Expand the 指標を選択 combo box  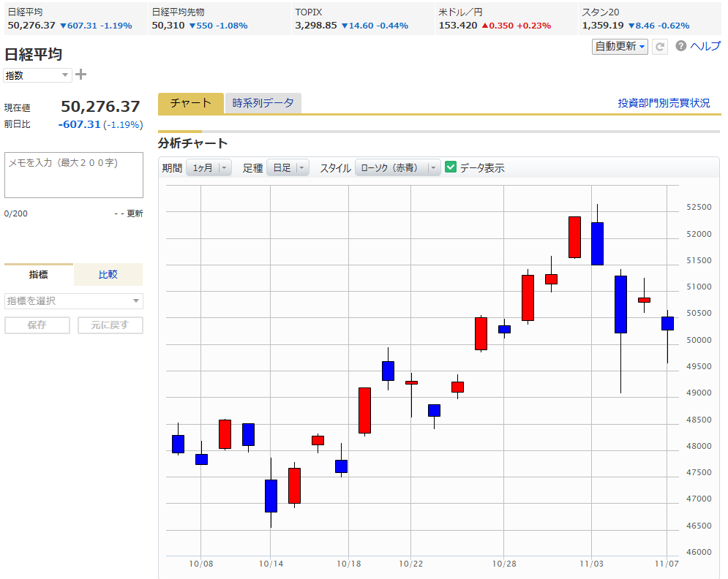click(x=73, y=301)
